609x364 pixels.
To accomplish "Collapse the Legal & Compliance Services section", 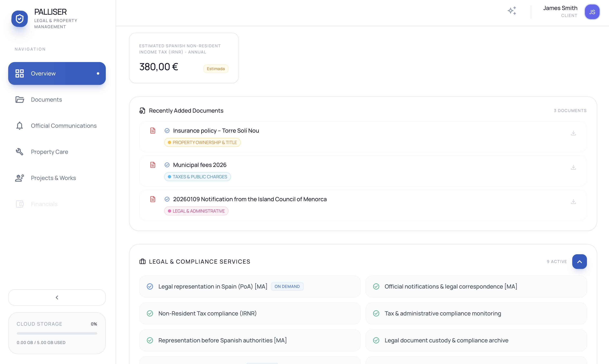I will tap(579, 261).
